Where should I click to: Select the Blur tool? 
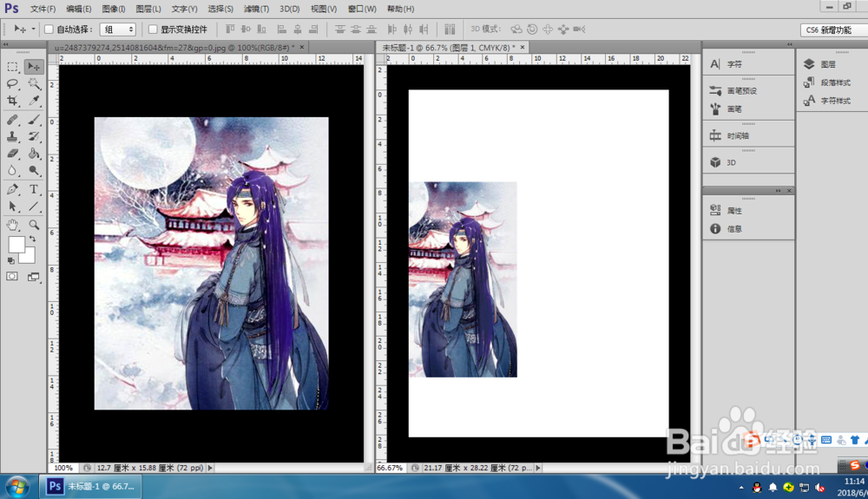coord(12,170)
